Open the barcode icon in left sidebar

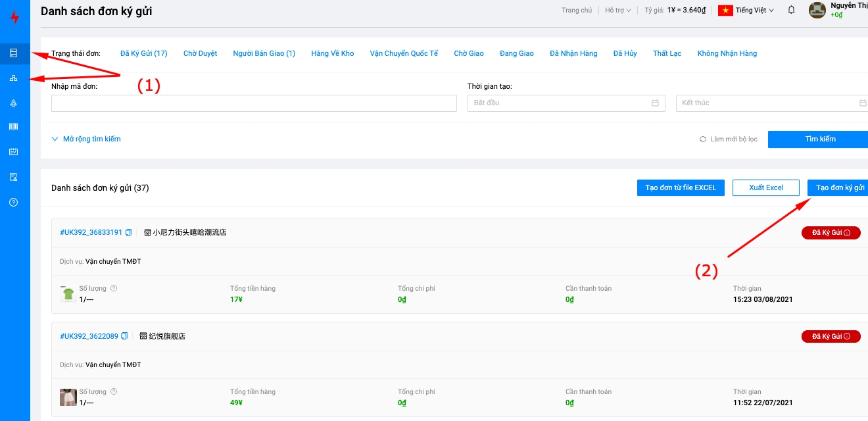pos(14,127)
